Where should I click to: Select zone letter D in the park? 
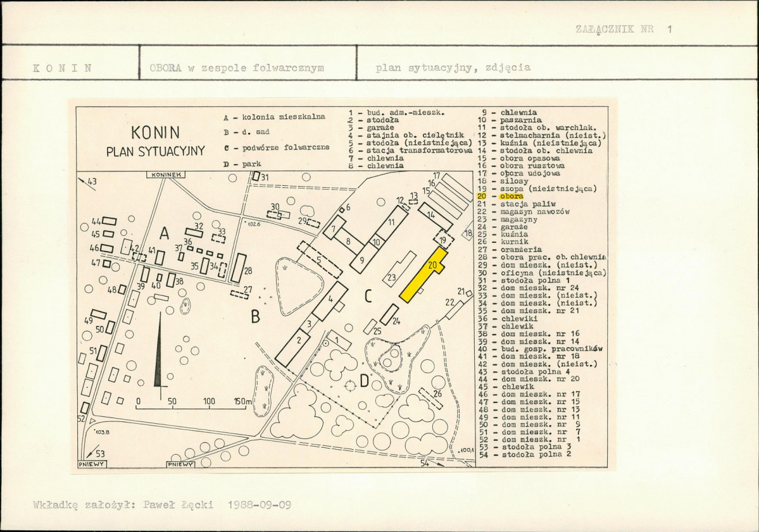[x=365, y=381]
